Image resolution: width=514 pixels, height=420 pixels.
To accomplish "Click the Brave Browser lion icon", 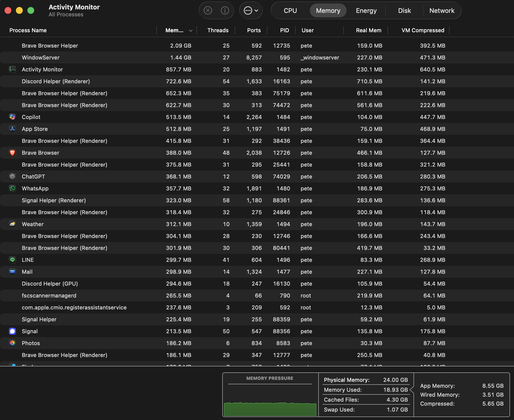I will pyautogui.click(x=12, y=153).
